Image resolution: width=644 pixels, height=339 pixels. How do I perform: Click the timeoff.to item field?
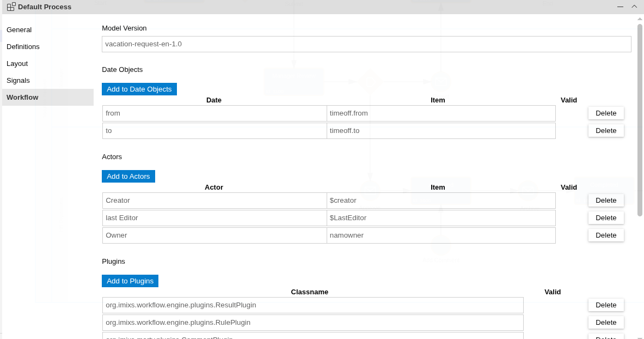[x=440, y=131]
